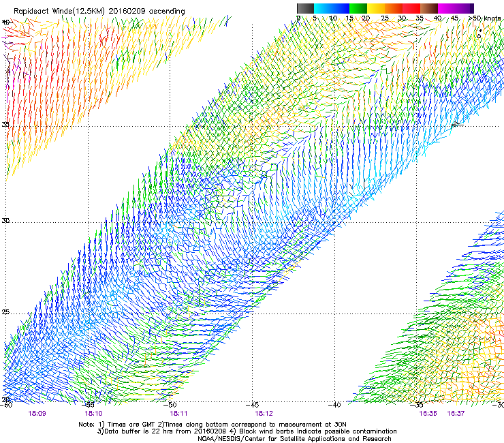
Task: Click the 'NOAA/NESDIS/Center for Satellite Applications and Research' credit
Action: coord(294,439)
